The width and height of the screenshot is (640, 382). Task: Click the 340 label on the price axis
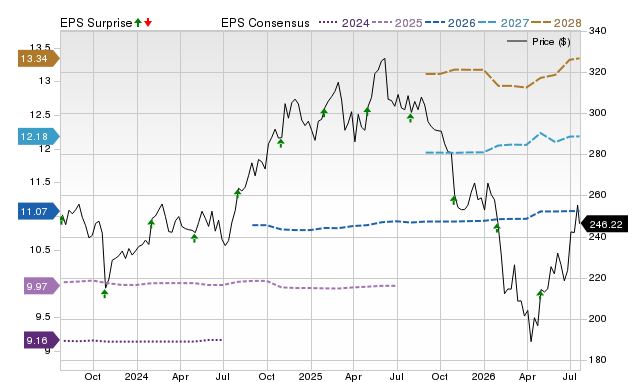click(598, 31)
